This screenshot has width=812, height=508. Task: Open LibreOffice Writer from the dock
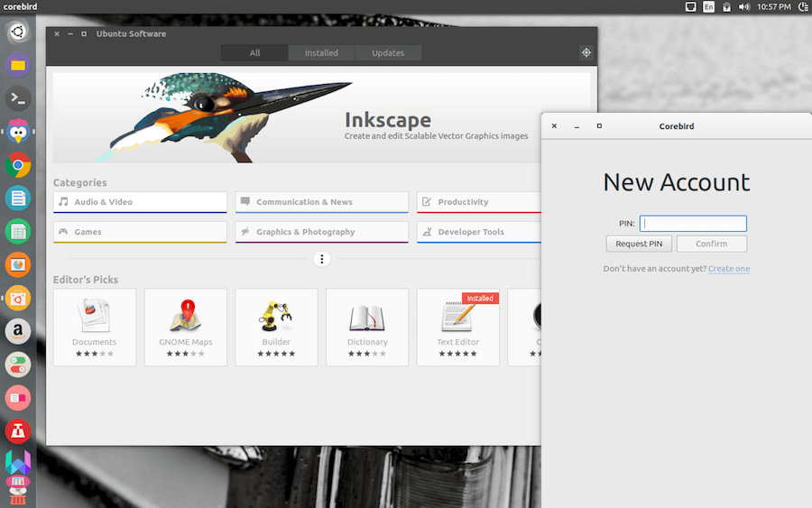[18, 199]
